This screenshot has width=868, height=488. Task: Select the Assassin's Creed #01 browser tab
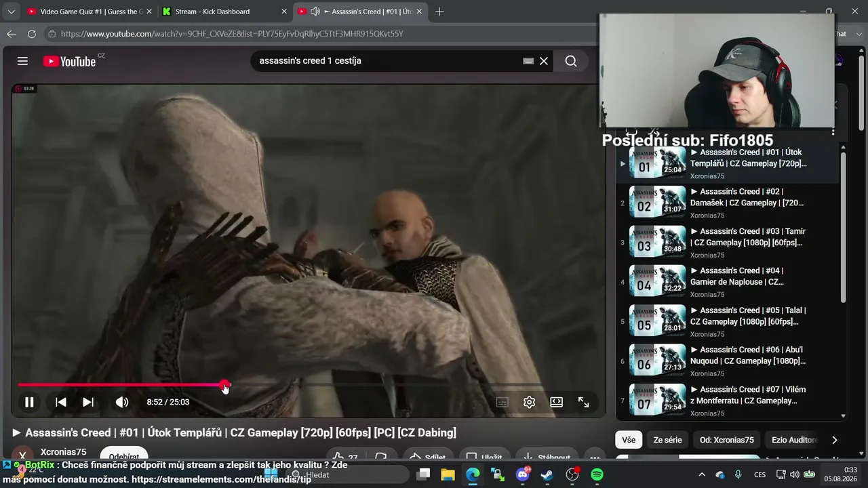pos(359,12)
